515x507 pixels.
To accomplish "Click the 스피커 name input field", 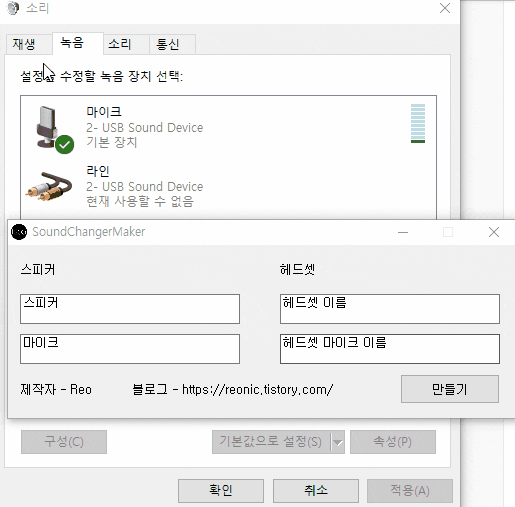I will click(130, 309).
